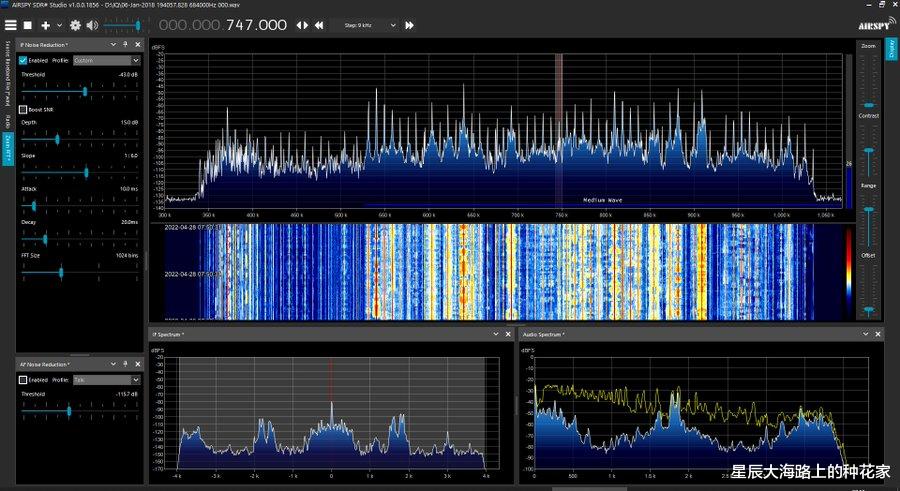Click the IF Noise Reduction panel title
Viewport: 900px width, 491px height.
point(44,45)
